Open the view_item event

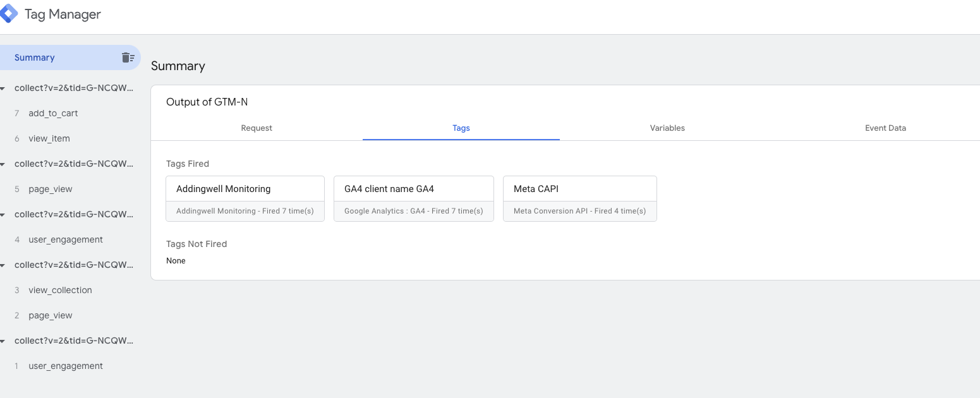pos(49,138)
